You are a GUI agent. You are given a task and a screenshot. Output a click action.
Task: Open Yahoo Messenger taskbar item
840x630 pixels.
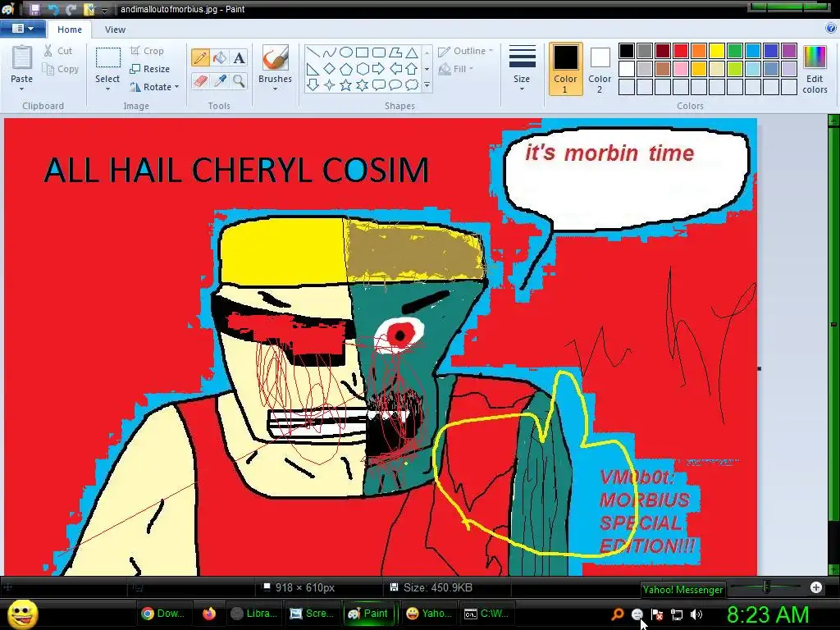coord(430,614)
